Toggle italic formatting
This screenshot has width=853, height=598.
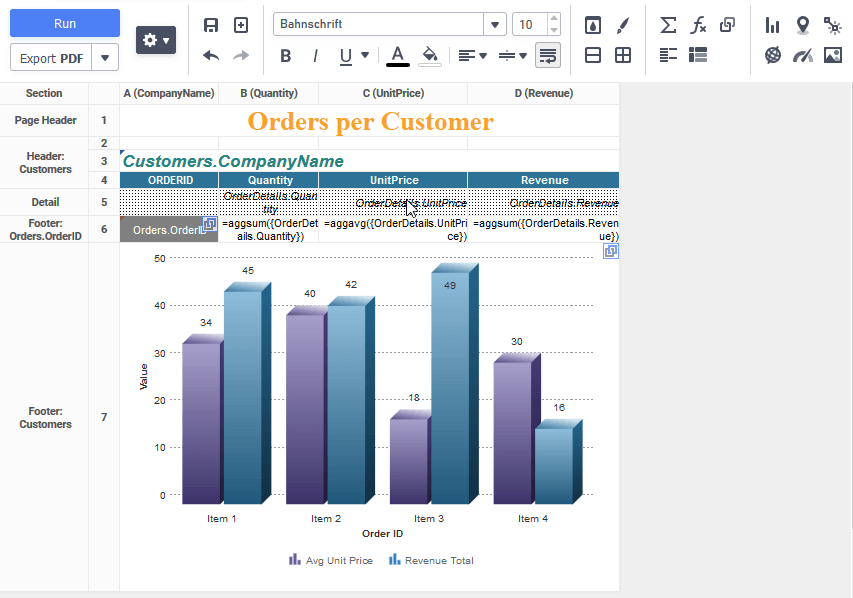click(316, 56)
